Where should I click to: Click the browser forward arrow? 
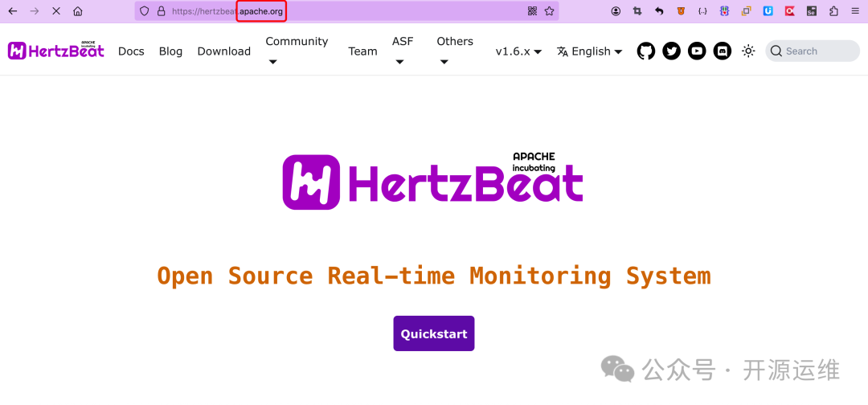pos(35,11)
